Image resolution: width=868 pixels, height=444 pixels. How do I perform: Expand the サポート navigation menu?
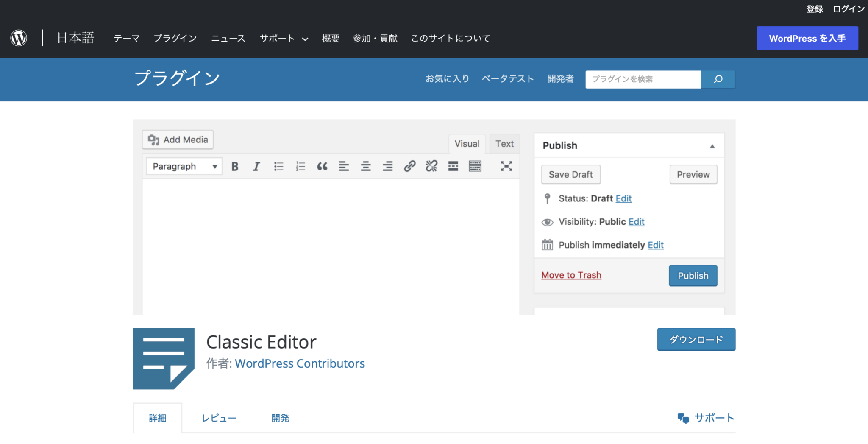click(283, 38)
